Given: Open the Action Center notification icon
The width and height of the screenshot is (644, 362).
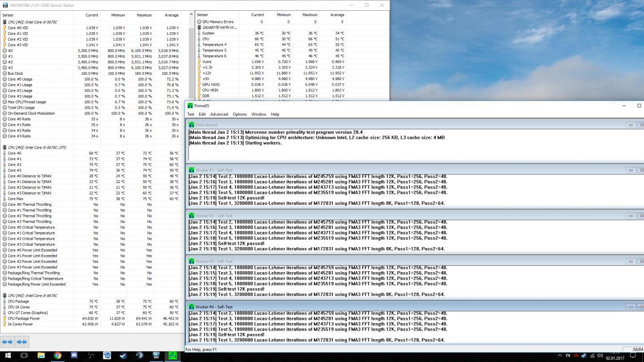Looking at the screenshot, I should (x=633, y=356).
